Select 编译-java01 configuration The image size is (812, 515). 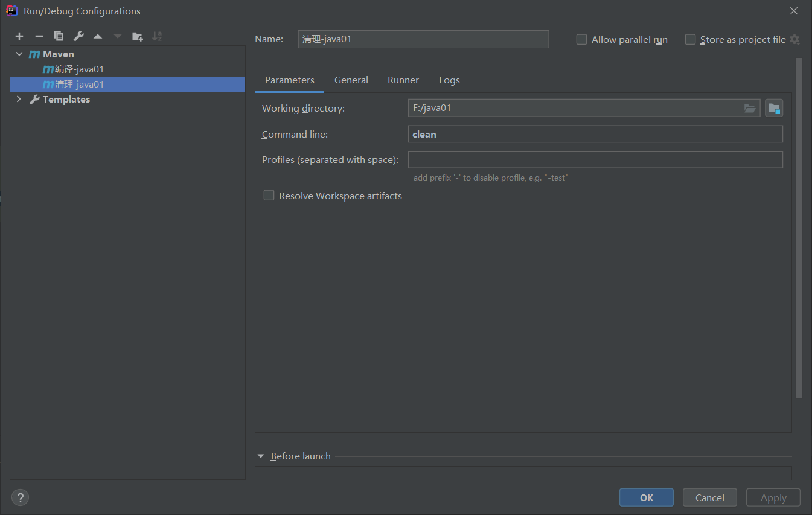coord(127,69)
